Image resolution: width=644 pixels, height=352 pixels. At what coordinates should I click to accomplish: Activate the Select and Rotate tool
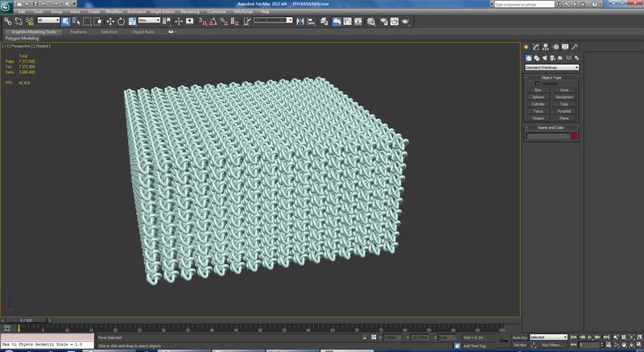(121, 21)
